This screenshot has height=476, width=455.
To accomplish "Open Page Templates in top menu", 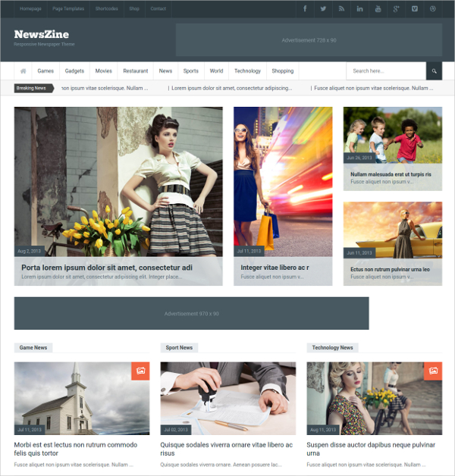I will pos(68,8).
